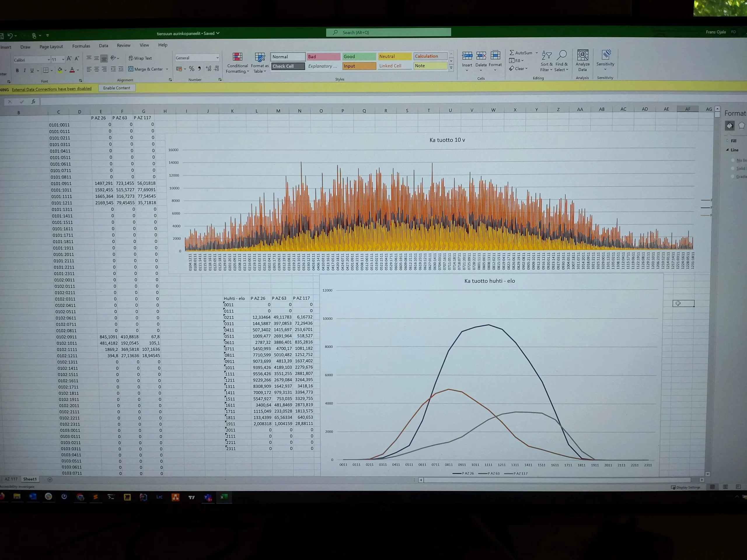Click the Wrap Text icon

(140, 58)
